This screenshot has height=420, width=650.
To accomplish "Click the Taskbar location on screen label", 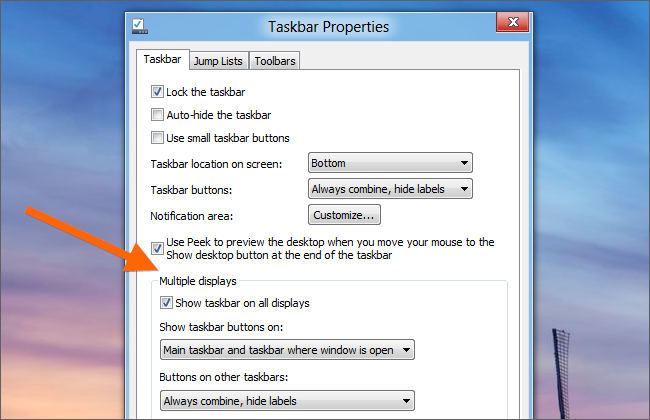I will pos(216,164).
